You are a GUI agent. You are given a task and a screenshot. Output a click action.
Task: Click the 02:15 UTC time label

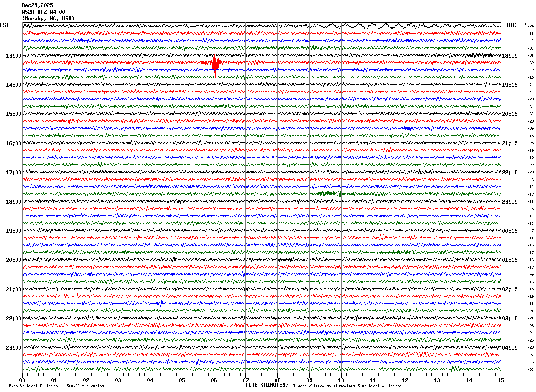coord(509,289)
